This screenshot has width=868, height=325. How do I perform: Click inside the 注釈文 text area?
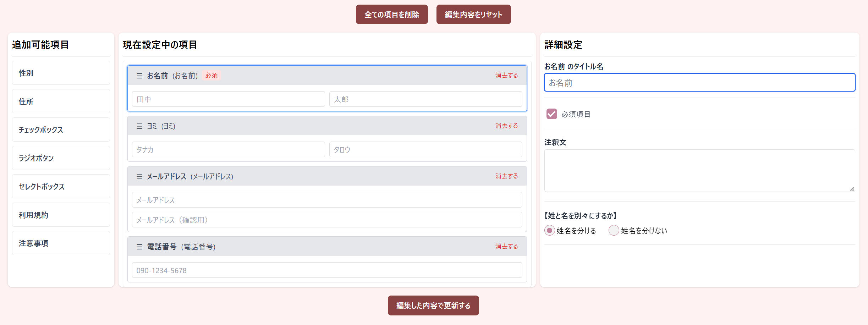click(699, 170)
